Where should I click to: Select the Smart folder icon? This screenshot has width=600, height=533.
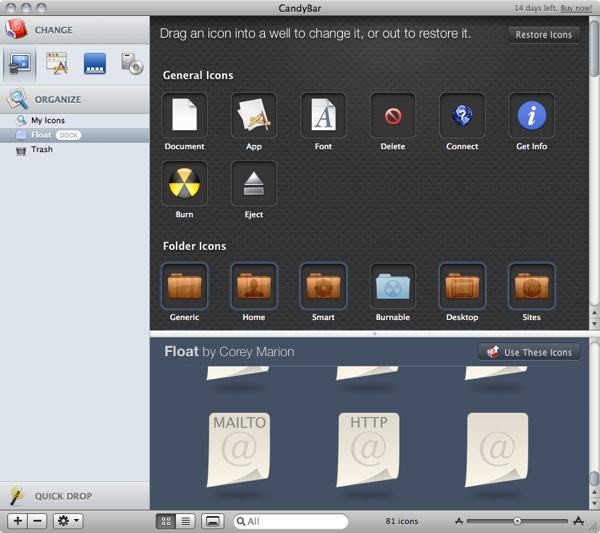[323, 286]
